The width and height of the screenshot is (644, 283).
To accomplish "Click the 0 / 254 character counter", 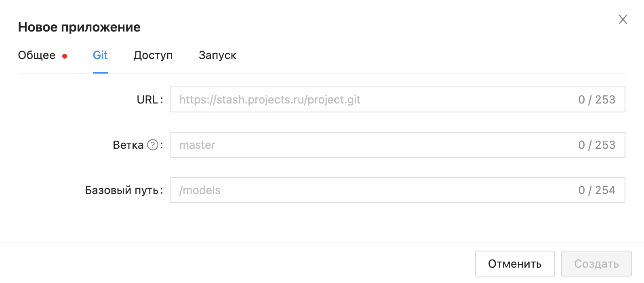I will (596, 190).
